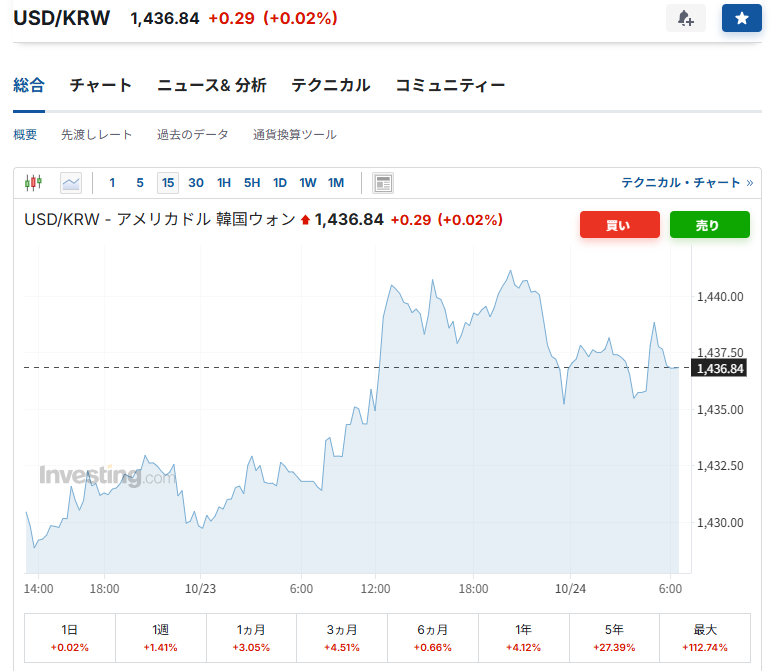Select the 1H chart interval
Screen dimensions: 772x671
[224, 182]
